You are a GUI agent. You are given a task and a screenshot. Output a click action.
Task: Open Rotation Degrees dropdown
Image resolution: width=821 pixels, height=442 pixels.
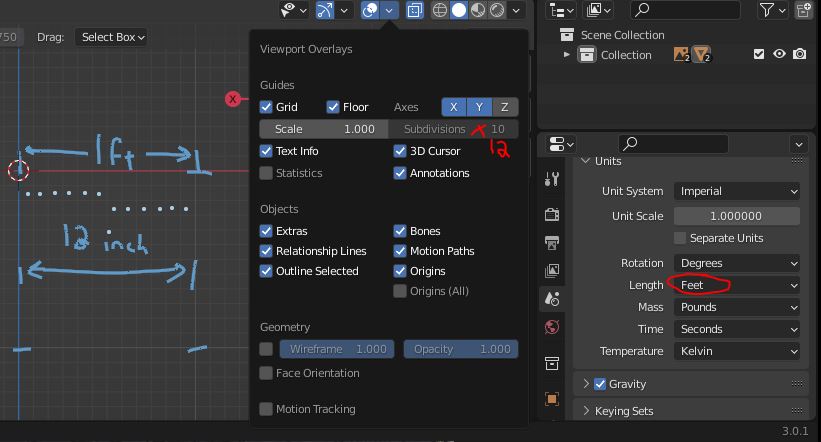[737, 263]
